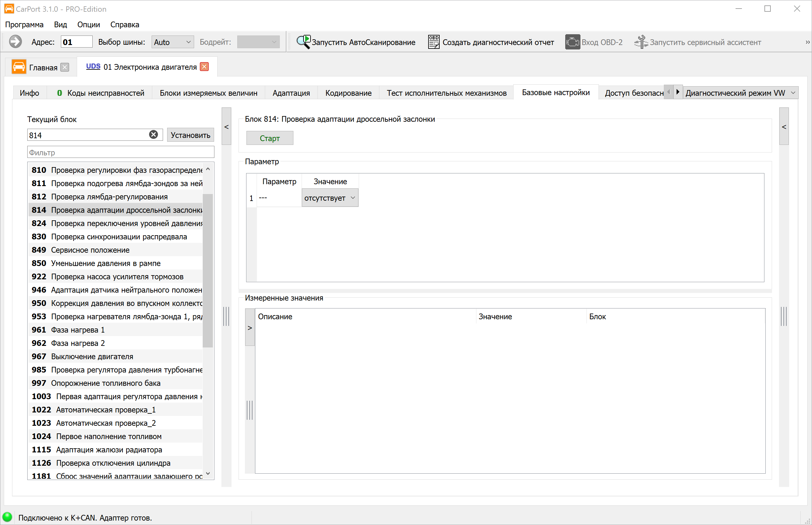Open Адаптация tab
Image resolution: width=812 pixels, height=525 pixels.
click(x=291, y=93)
